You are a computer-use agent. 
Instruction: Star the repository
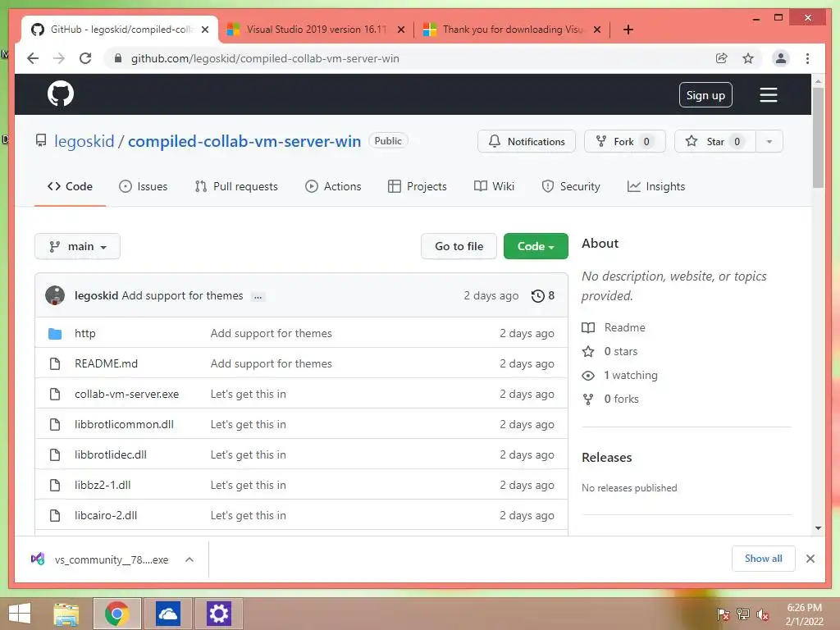tap(715, 141)
